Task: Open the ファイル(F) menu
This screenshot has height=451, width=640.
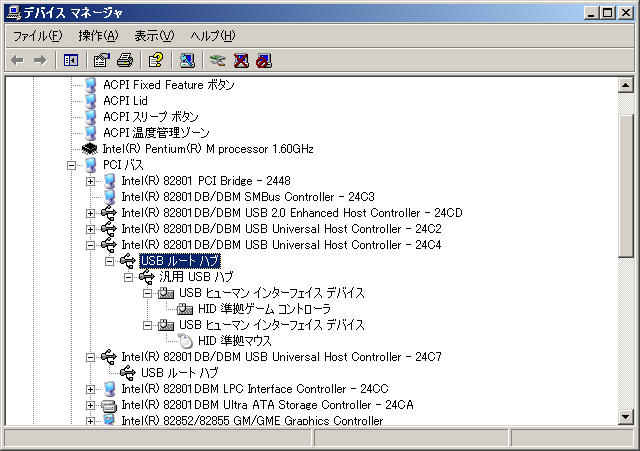Action: coord(38,36)
